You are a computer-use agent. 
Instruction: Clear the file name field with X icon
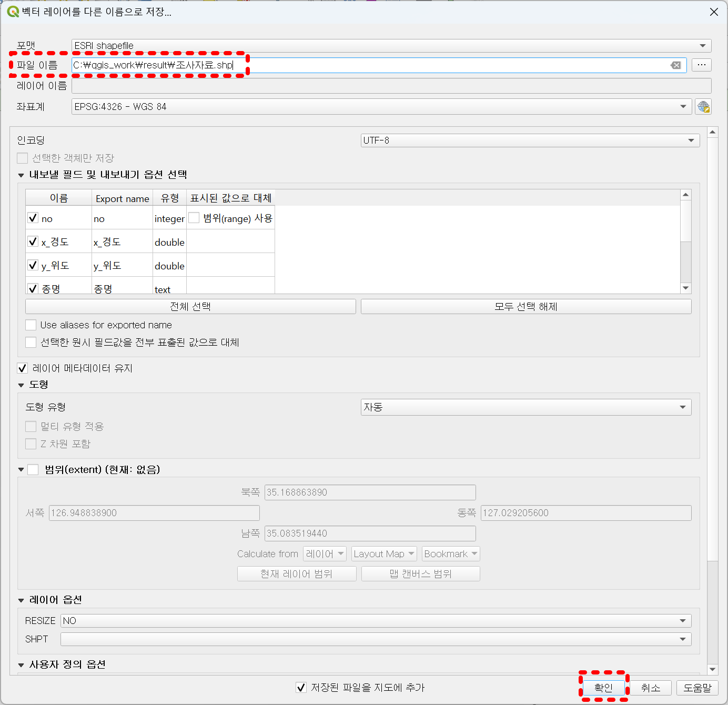point(676,65)
